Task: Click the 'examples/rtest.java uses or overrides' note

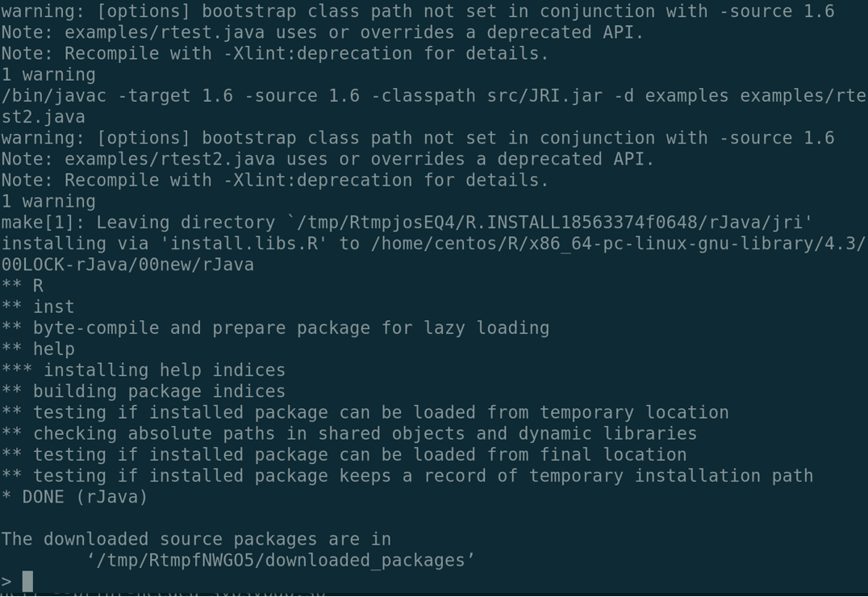Action: coord(323,32)
